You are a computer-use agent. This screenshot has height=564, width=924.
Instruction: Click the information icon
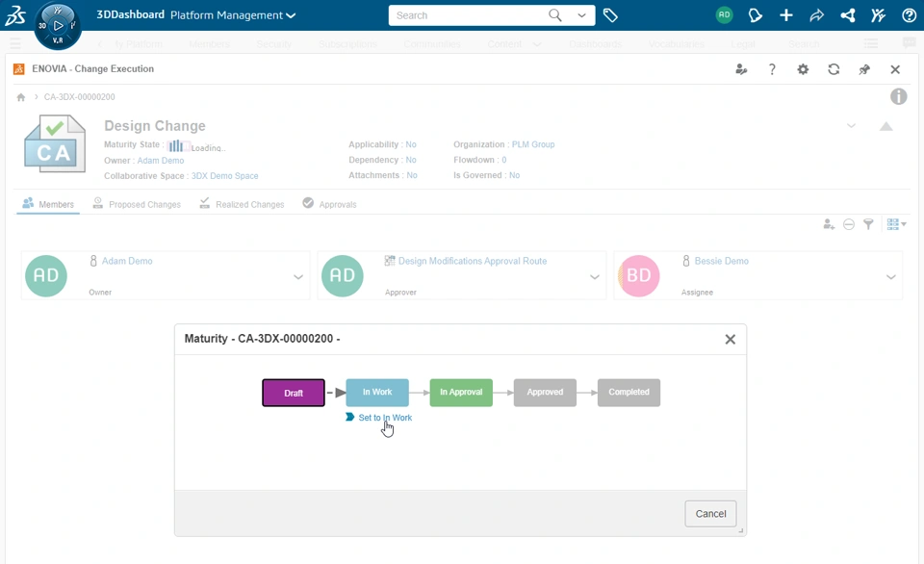898,96
